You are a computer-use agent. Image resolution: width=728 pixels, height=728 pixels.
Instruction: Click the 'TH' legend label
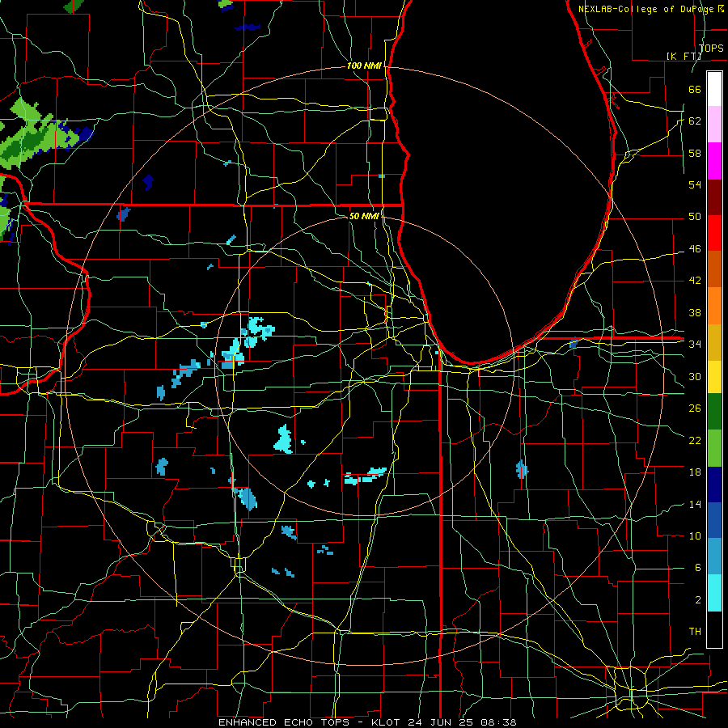(695, 632)
